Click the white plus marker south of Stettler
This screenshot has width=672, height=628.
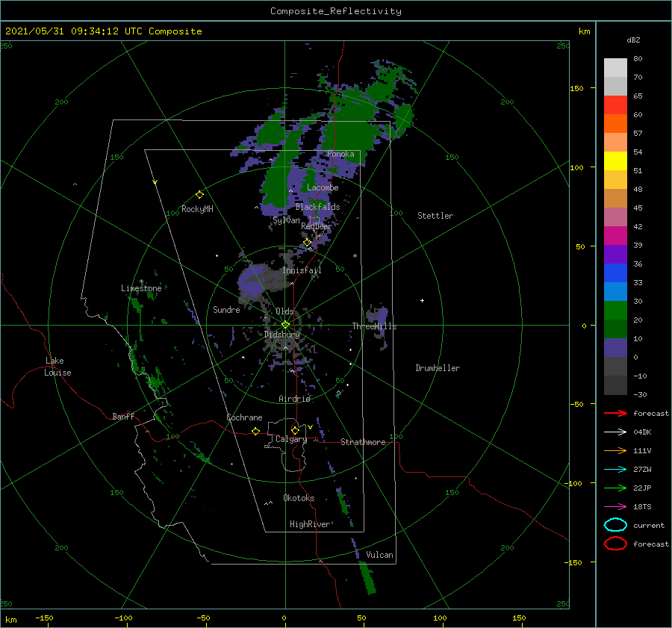(422, 300)
